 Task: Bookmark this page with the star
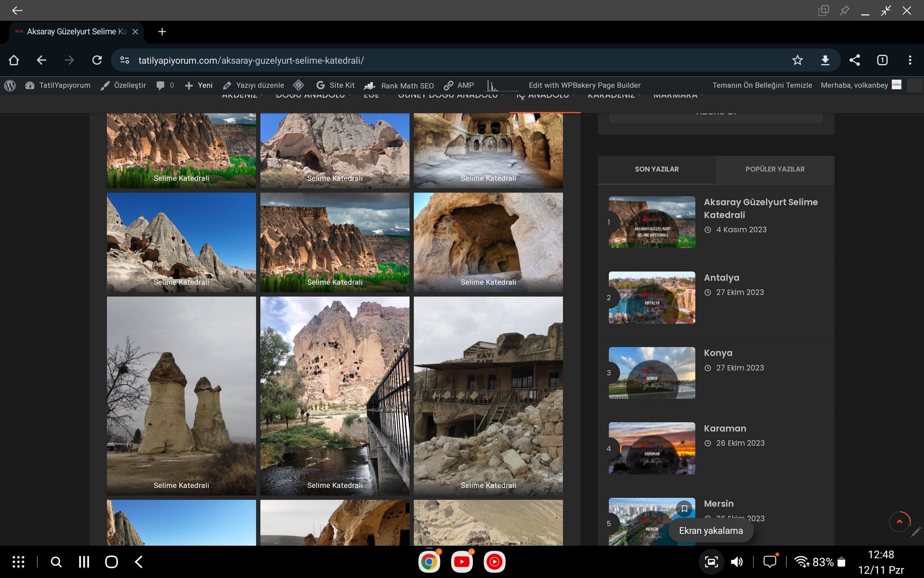click(798, 60)
